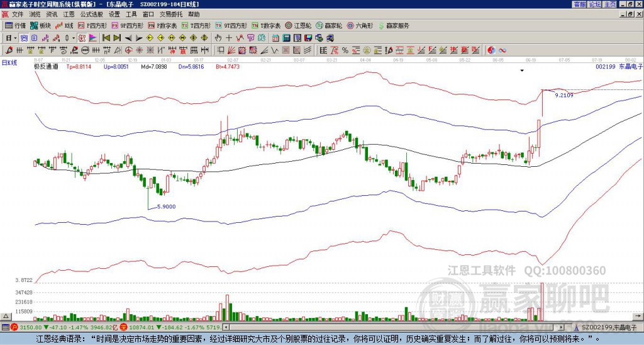Click the 主页 homepage button

(x=609, y=4)
